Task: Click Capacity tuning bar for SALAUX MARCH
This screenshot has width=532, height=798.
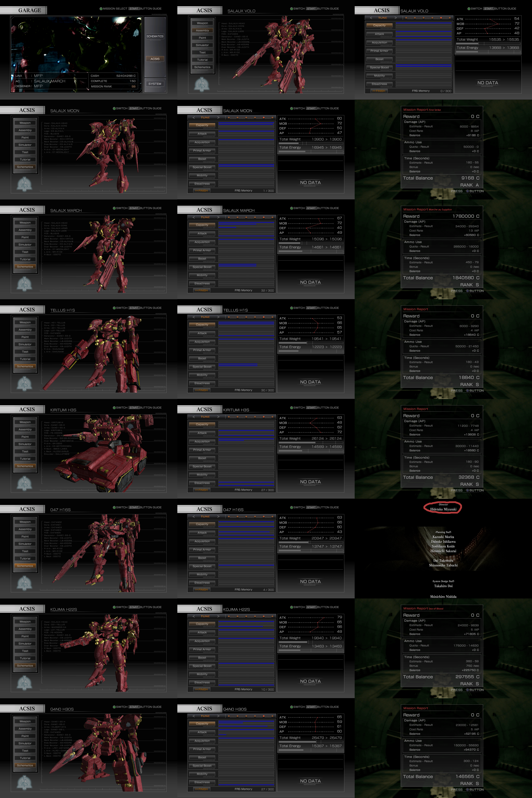Action: point(246,225)
